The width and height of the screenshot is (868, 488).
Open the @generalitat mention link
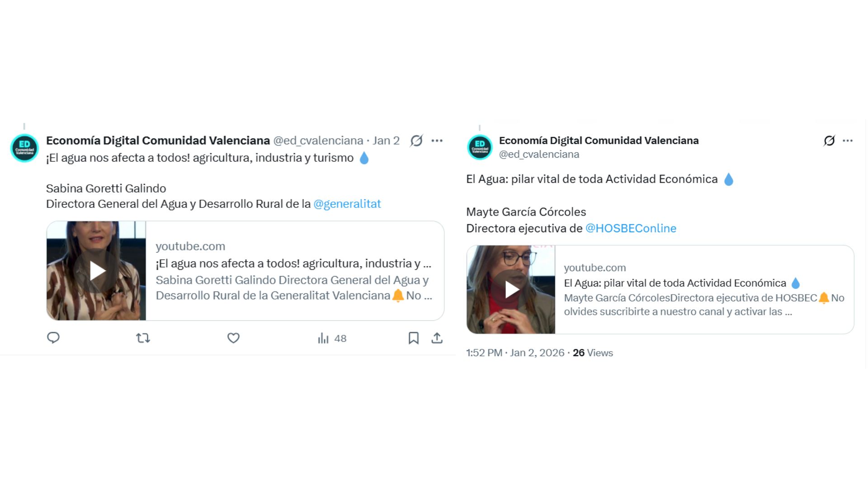pos(347,204)
